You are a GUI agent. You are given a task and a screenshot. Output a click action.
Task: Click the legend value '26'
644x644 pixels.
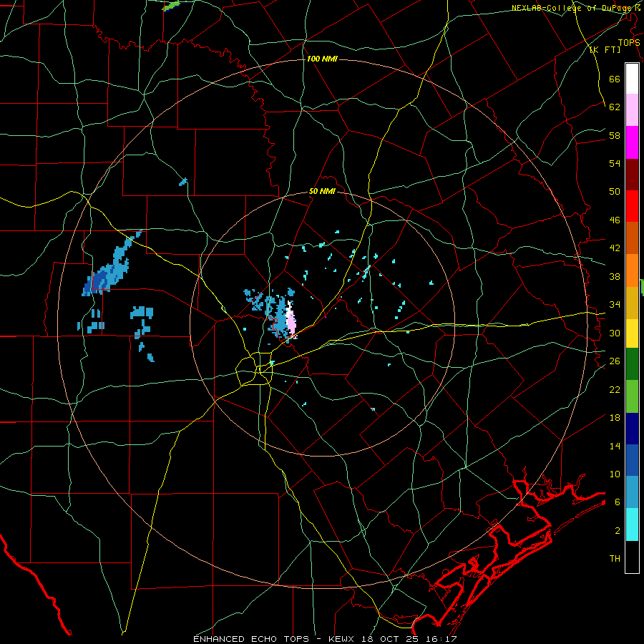[x=615, y=361]
